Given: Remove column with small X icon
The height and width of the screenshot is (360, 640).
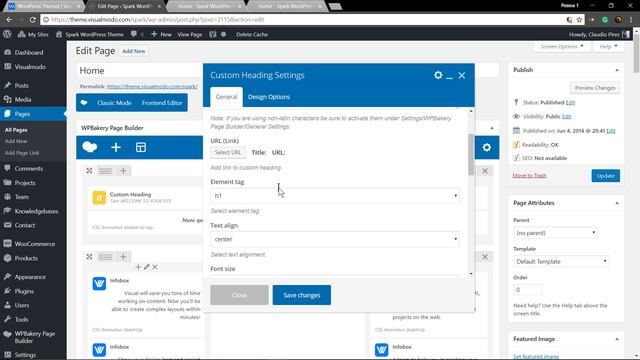Looking at the screenshot, I should coord(155,267).
